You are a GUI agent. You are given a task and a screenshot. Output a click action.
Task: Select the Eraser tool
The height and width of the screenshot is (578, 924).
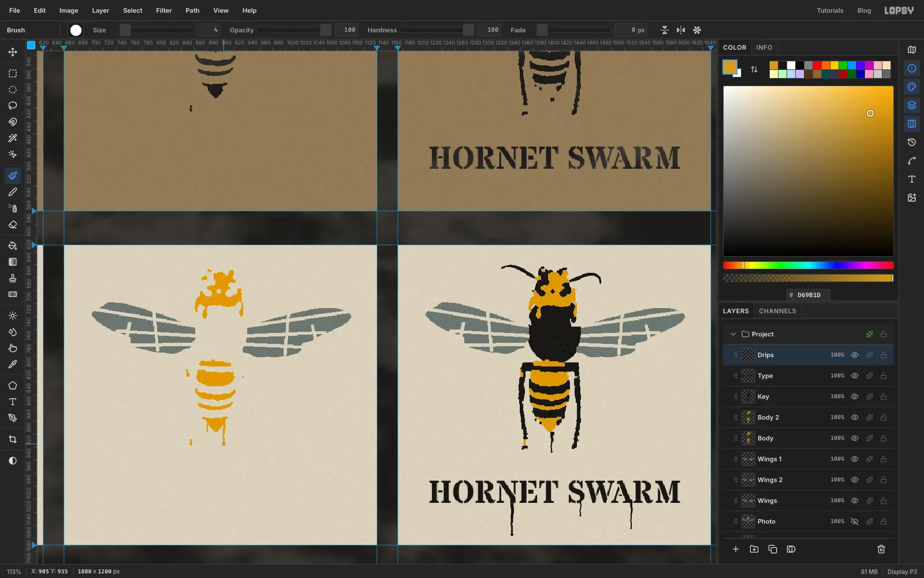(13, 224)
